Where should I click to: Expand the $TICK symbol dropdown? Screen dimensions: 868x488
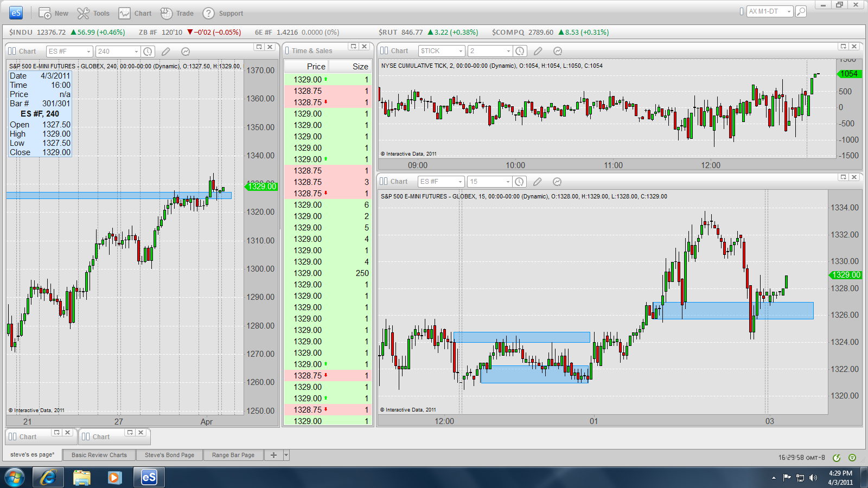(461, 51)
